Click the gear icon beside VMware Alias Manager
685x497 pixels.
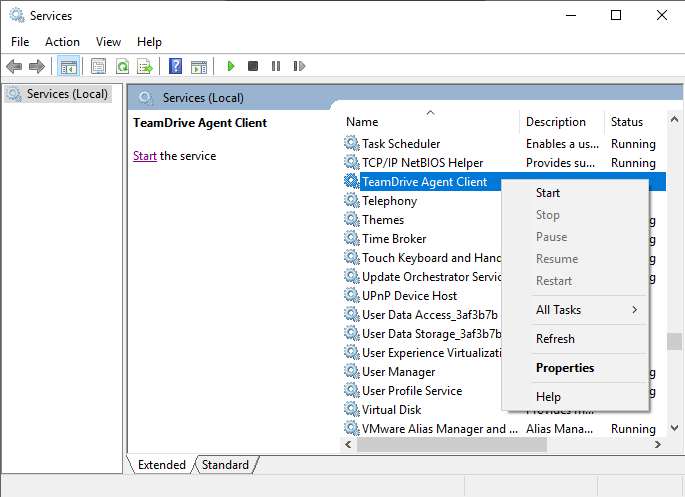pos(351,428)
